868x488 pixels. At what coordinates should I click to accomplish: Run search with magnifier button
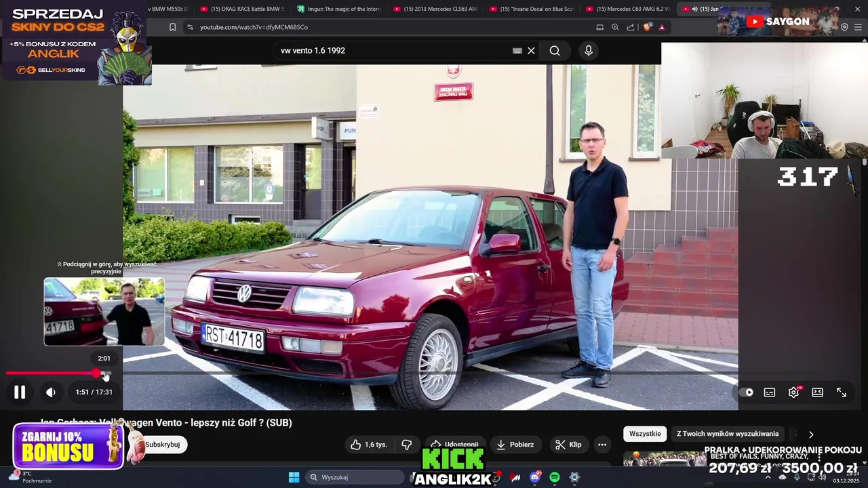555,51
